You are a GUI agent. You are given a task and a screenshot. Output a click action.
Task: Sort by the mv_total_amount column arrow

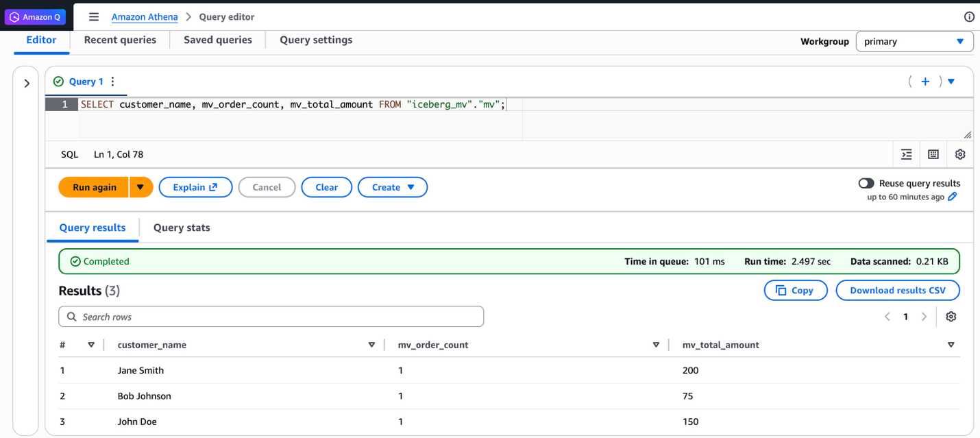pos(951,345)
